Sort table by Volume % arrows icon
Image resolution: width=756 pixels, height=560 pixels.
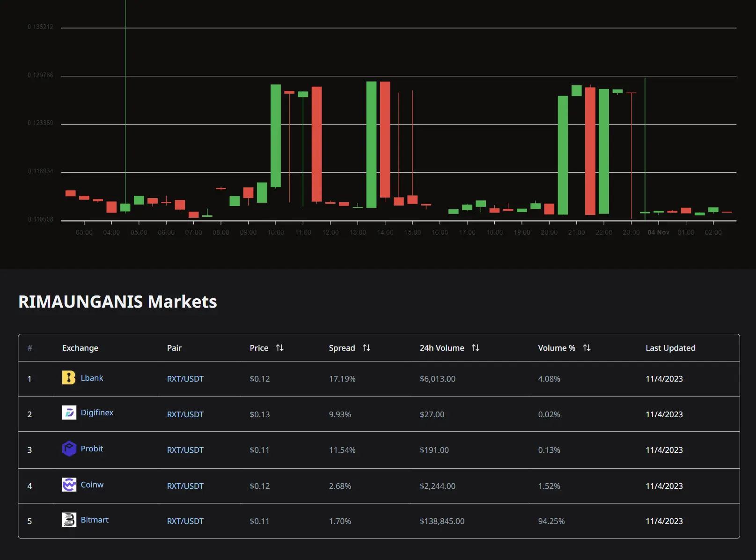point(587,348)
